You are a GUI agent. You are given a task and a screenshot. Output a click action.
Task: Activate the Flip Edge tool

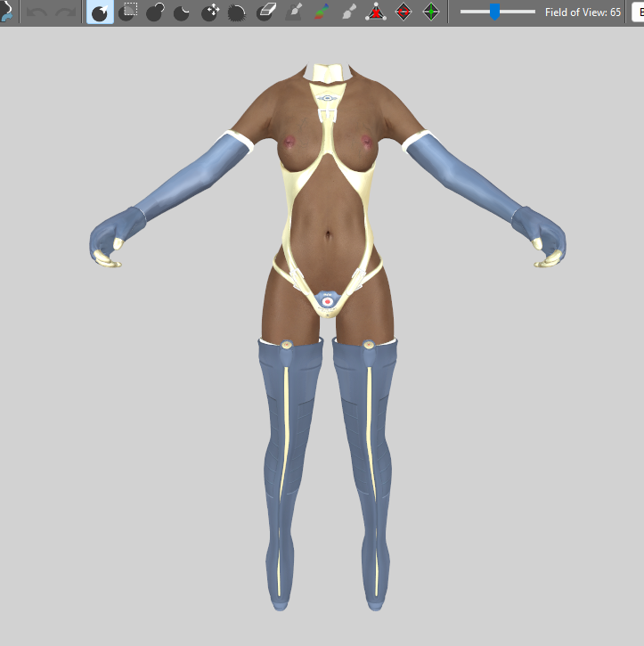point(404,12)
